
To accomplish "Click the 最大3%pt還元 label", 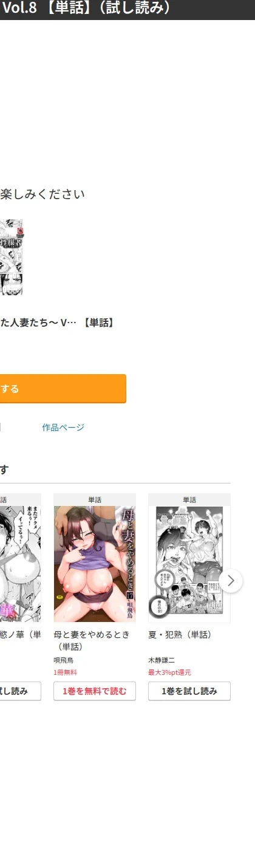I will click(169, 672).
